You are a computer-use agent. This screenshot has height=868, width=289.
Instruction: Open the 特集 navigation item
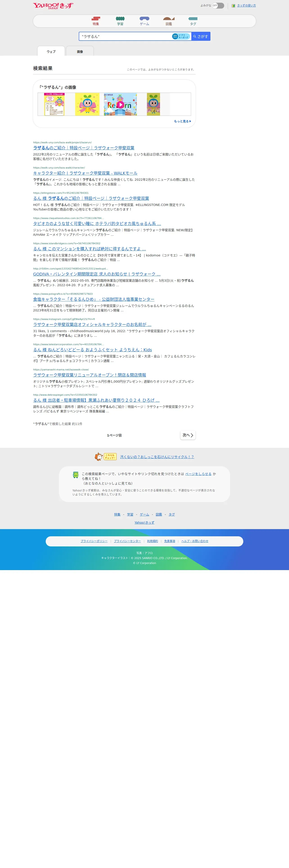96,21
